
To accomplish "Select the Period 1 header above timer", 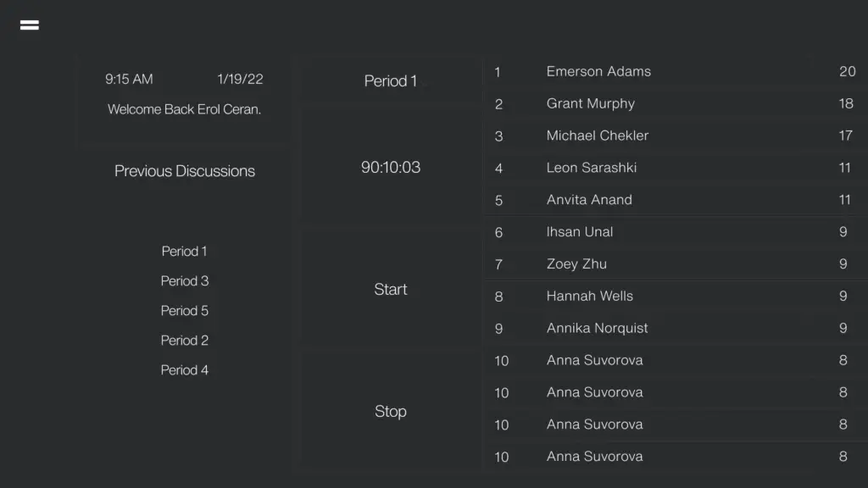I will pyautogui.click(x=390, y=80).
